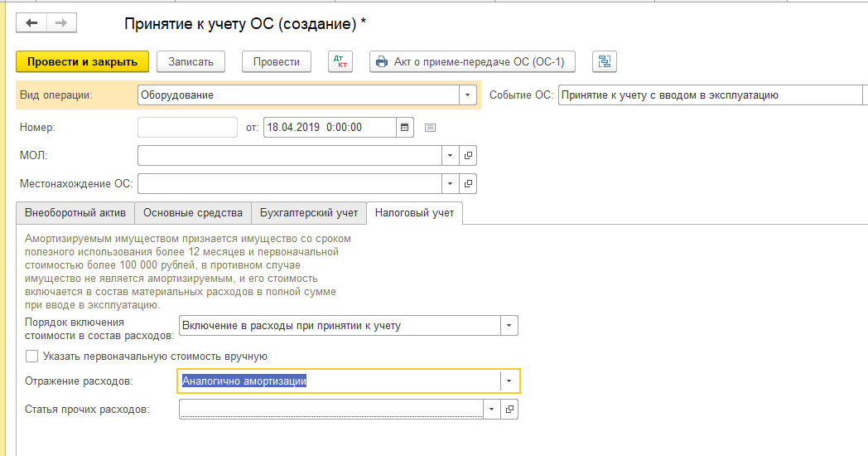The height and width of the screenshot is (456, 868).
Task: Click the comment icon beside date
Action: click(430, 128)
